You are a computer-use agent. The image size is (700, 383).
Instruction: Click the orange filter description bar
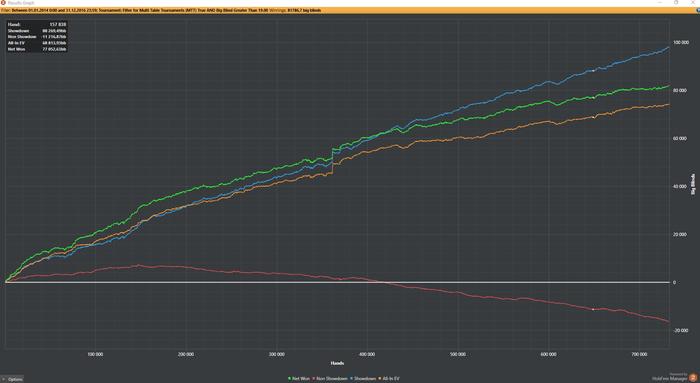click(x=350, y=10)
